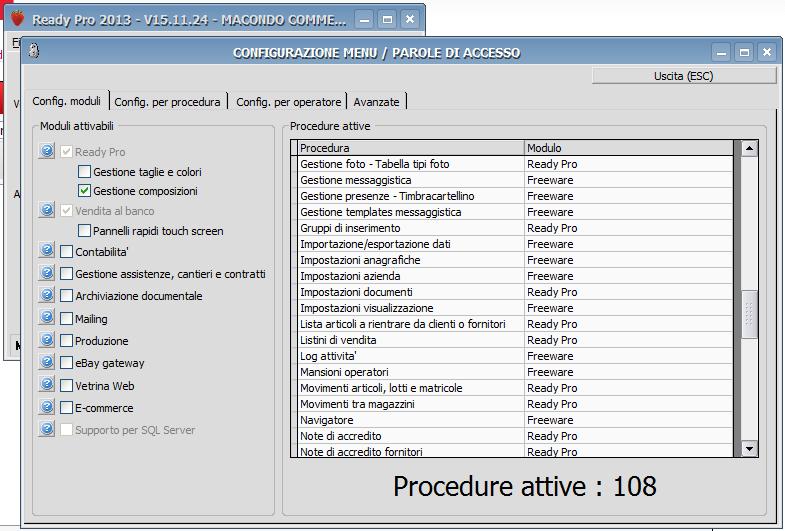Click help icon beside Vetrina Web
Screen dimensions: 785x531
tap(47, 384)
